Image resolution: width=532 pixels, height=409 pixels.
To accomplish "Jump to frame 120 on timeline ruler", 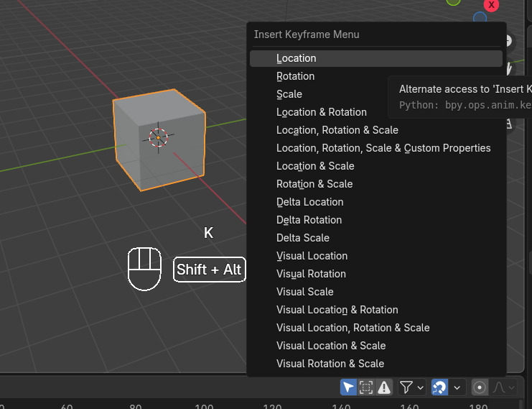I will pyautogui.click(x=272, y=406).
